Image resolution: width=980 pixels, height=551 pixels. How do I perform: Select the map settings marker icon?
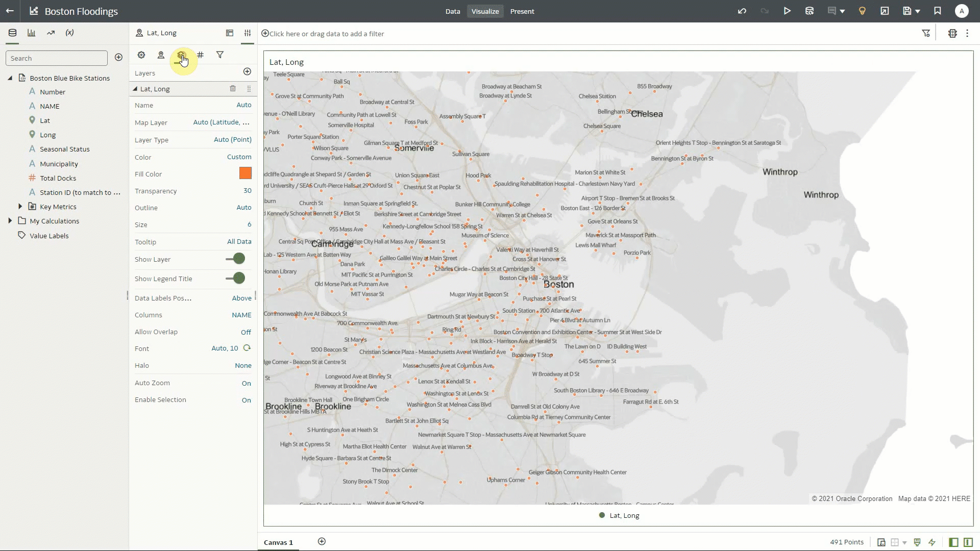tap(161, 55)
